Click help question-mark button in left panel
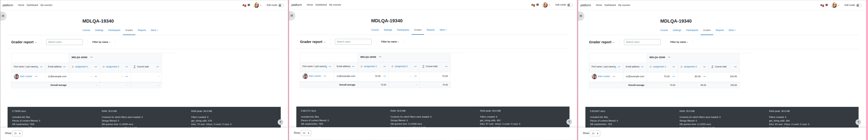Image resolution: width=868 pixels, height=140 pixels. point(280,122)
